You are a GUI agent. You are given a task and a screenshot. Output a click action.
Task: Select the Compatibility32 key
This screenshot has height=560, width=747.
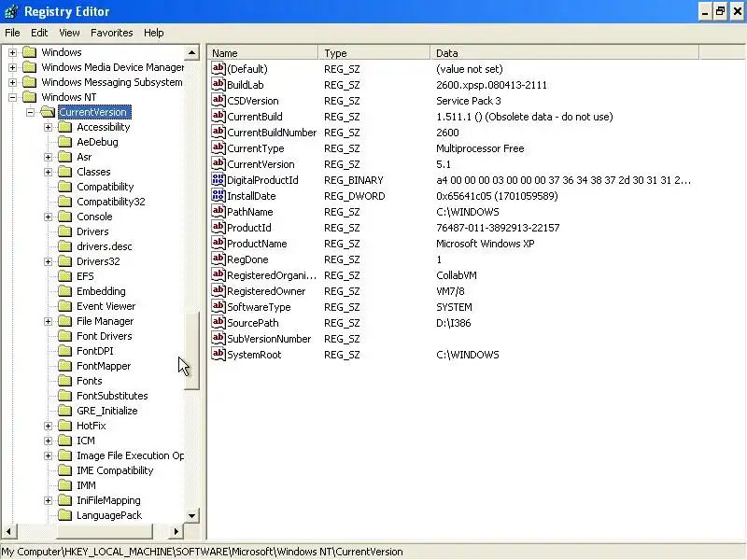(x=110, y=202)
